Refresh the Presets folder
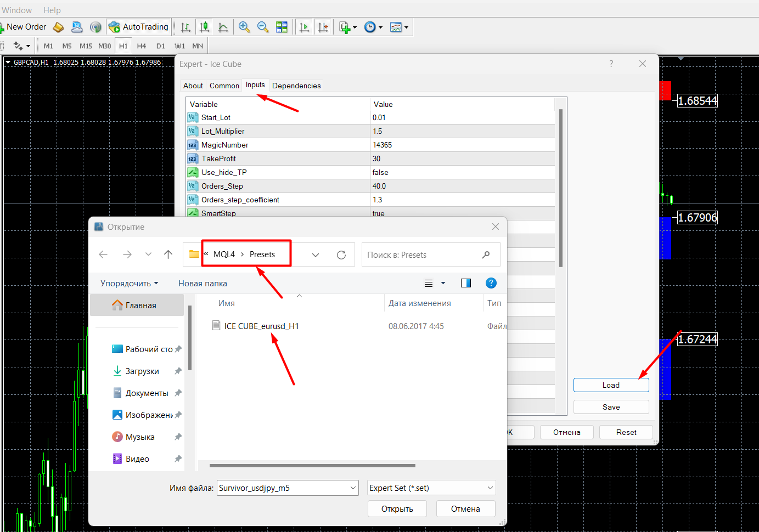Image resolution: width=759 pixels, height=532 pixels. pos(341,255)
